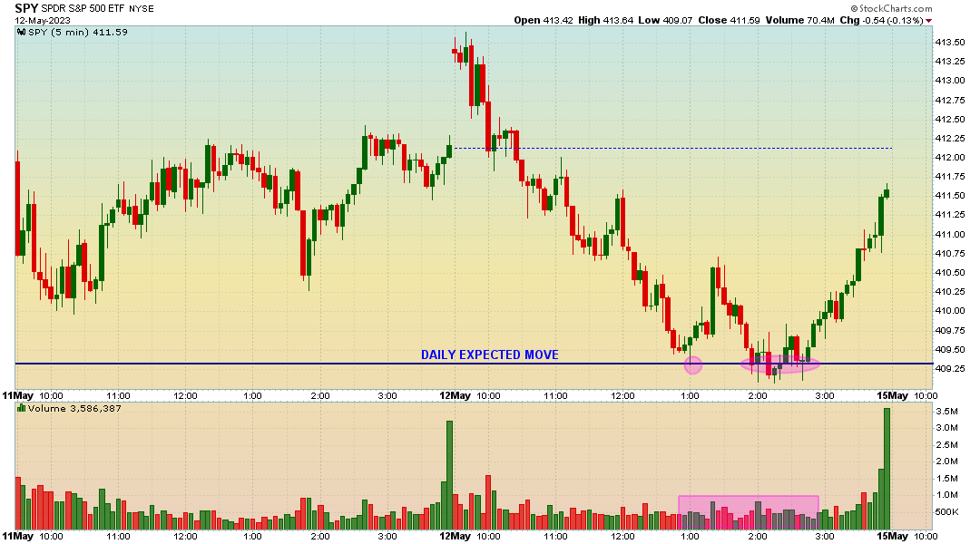Click the SPY ticker symbol heading
This screenshot has height=544, width=980.
26,8
